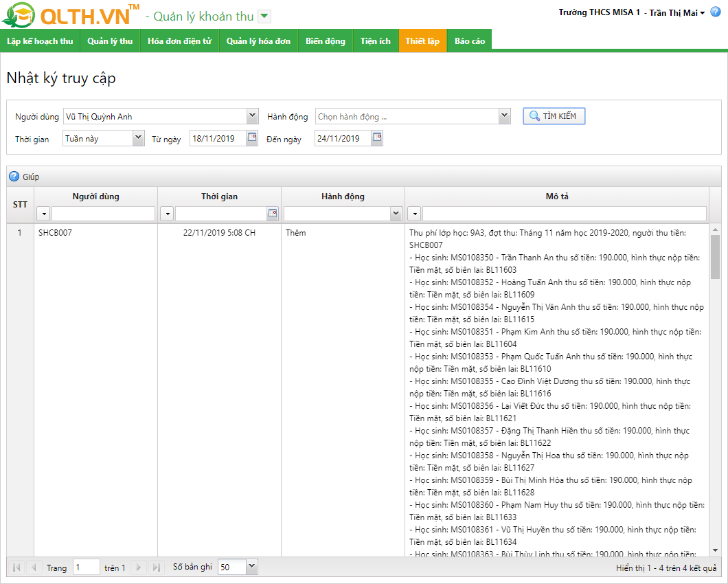Screen dimensions: 728x584
Task: Open the Báo cáo menu
Action: (469, 41)
